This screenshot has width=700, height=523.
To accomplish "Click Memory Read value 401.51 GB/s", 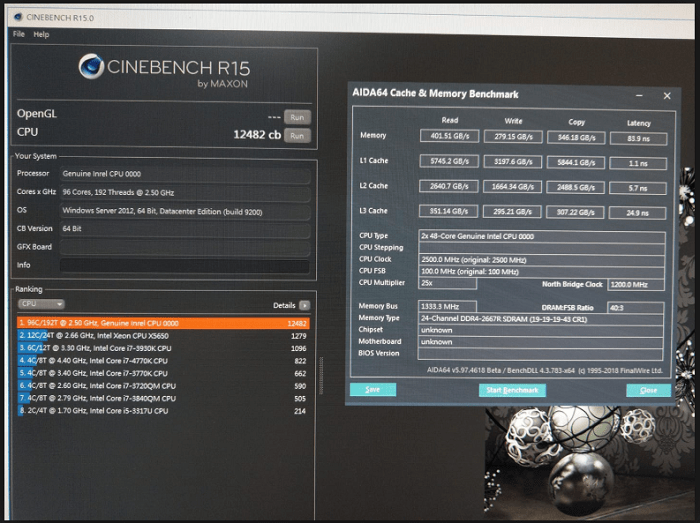I will pyautogui.click(x=449, y=136).
